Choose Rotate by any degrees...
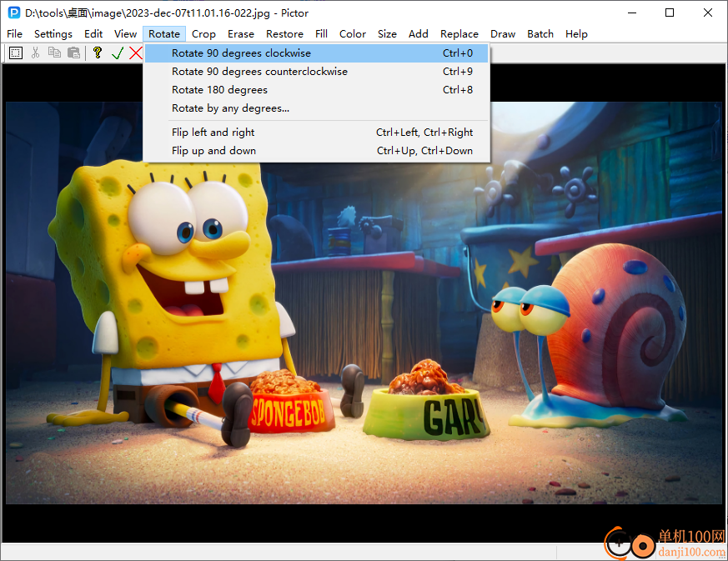Screen dimensions: 728x561 [316, 108]
